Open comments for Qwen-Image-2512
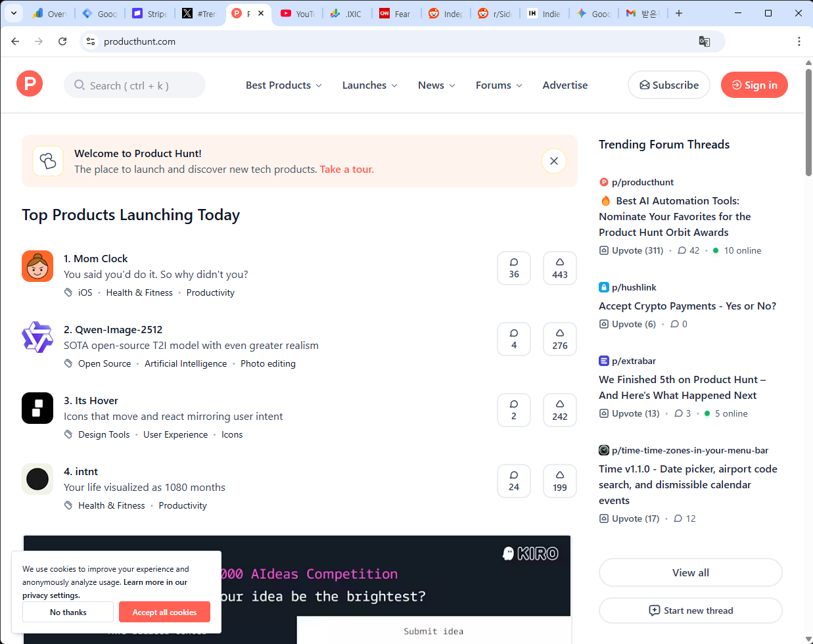Viewport: 813px width, 644px height. 513,339
